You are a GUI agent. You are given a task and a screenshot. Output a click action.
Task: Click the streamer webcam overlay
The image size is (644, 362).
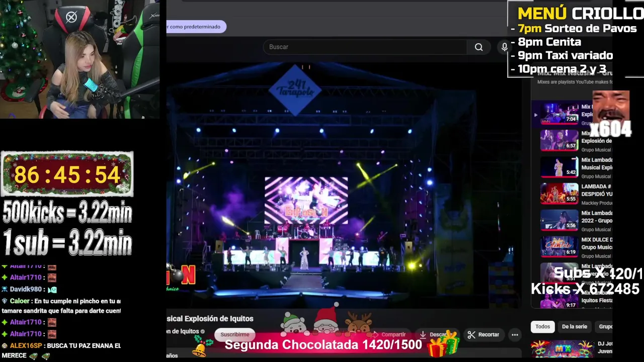click(80, 59)
